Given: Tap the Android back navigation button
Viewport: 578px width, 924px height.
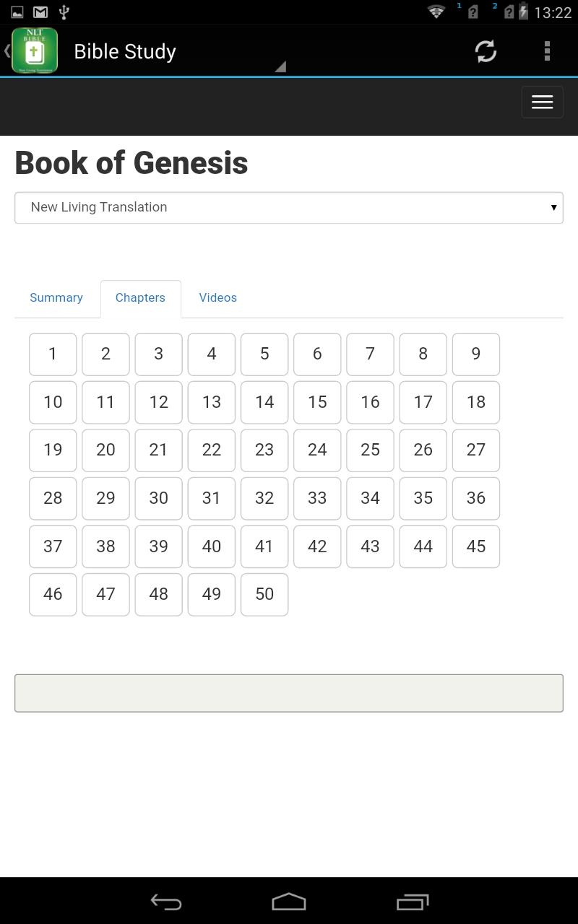Looking at the screenshot, I should coord(165,902).
